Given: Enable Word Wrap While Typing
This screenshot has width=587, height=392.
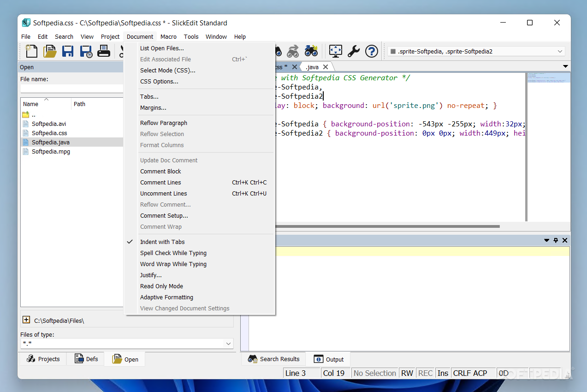Looking at the screenshot, I should (173, 264).
